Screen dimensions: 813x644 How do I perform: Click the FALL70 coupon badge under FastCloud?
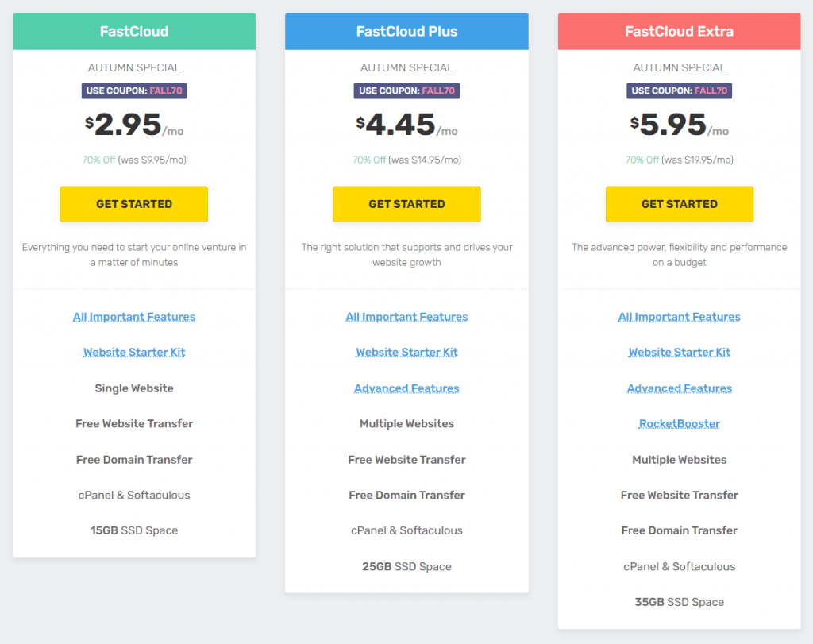pos(133,91)
